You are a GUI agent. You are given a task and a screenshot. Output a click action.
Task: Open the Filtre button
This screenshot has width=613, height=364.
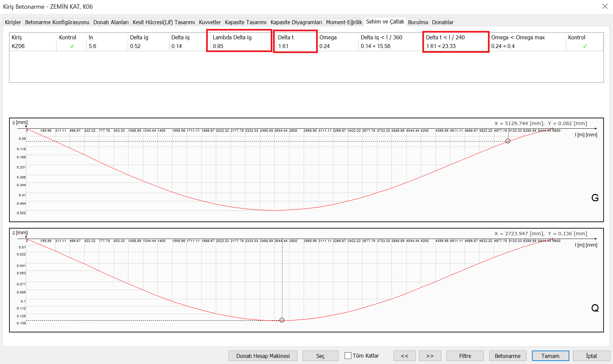click(465, 356)
